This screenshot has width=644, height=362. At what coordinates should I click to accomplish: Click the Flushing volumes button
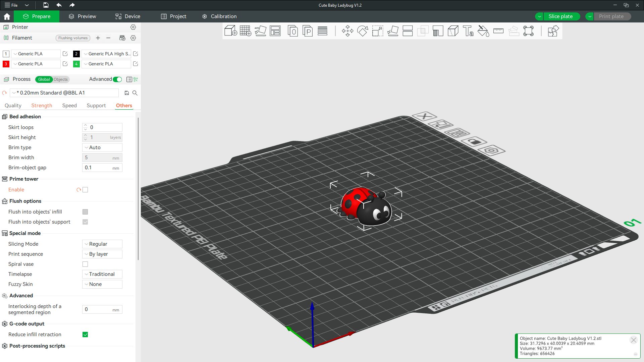click(73, 38)
